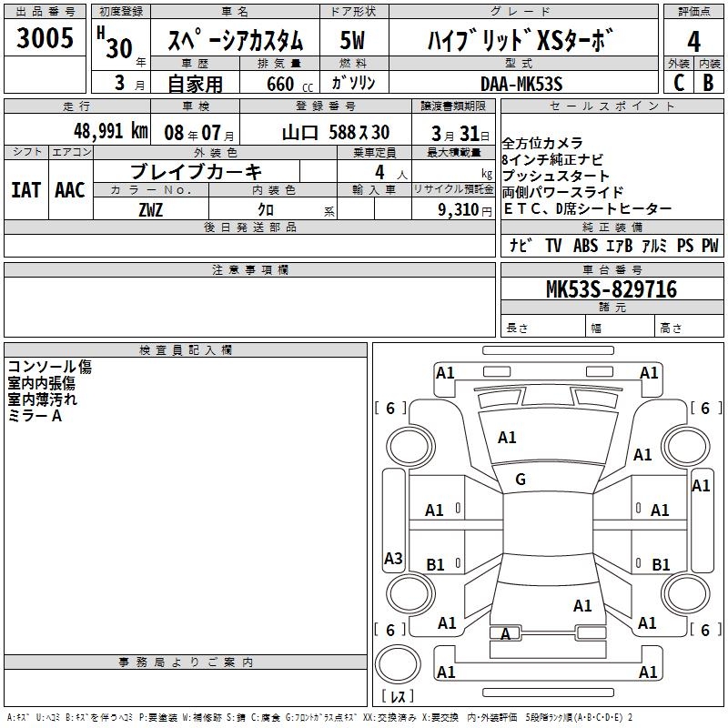Select the ナビ equipment entry
This screenshot has height=728, width=728.
[x=521, y=245]
